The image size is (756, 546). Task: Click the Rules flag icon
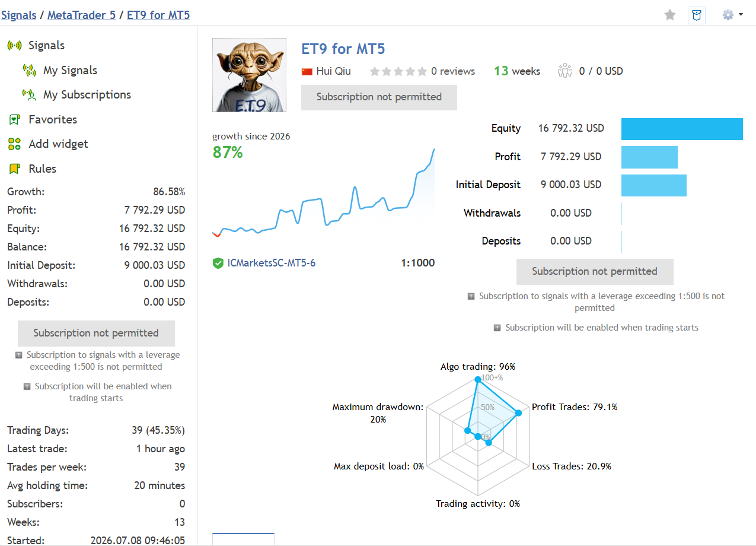[x=15, y=169]
